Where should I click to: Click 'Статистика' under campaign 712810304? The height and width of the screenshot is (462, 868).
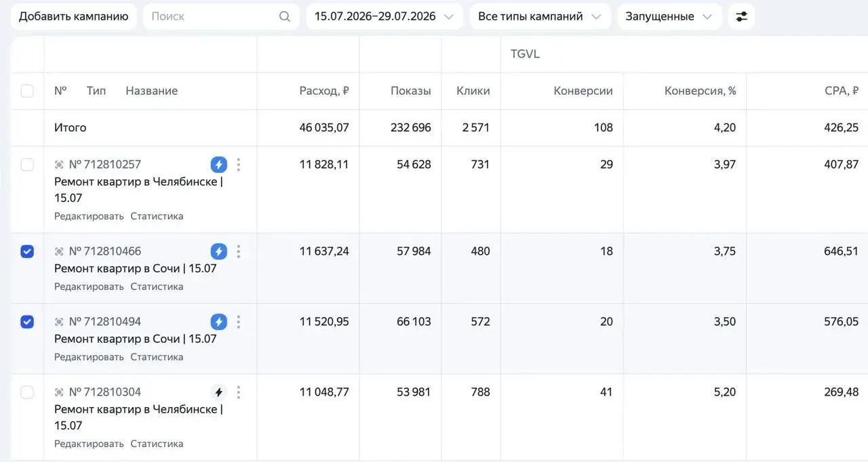[157, 444]
